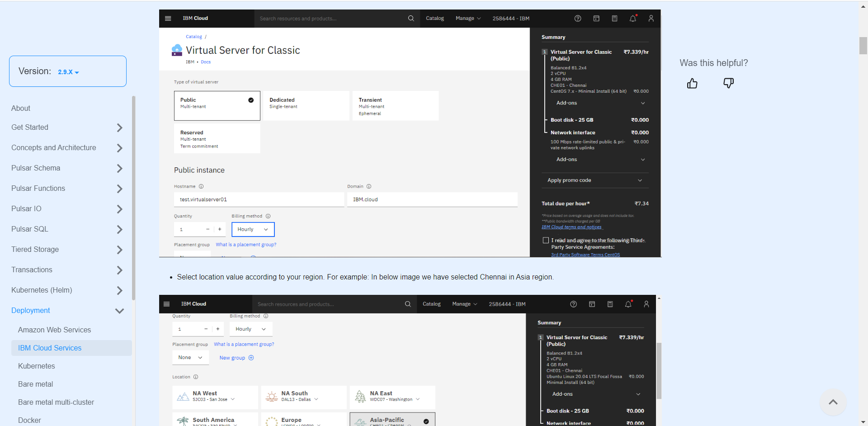This screenshot has height=426, width=868.
Task: Click the NA East tree icon
Action: tap(360, 397)
